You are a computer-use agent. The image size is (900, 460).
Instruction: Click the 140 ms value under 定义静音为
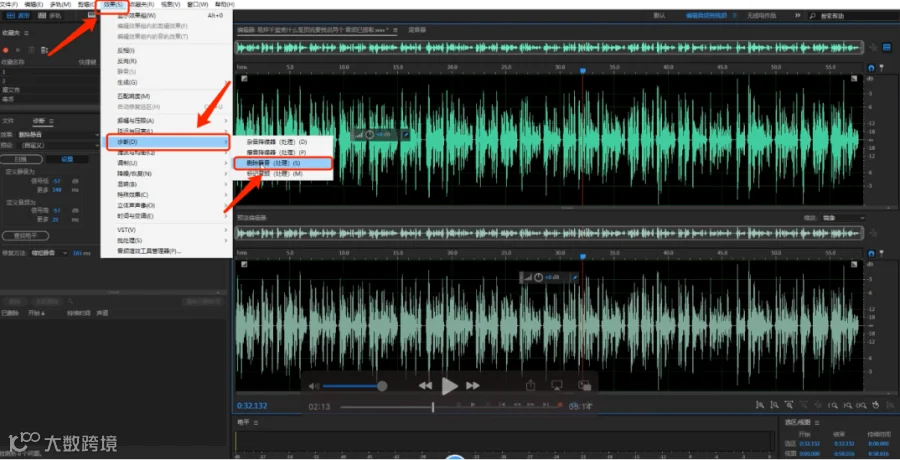click(57, 189)
